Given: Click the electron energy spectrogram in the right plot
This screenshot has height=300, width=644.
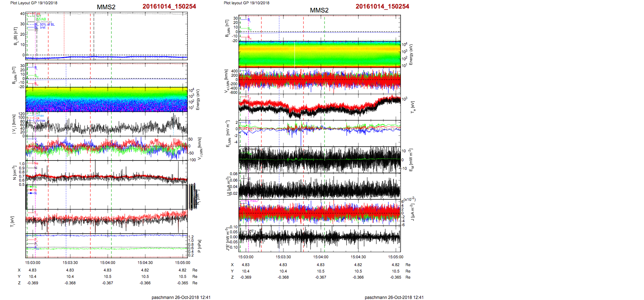Looking at the screenshot, I should click(320, 54).
